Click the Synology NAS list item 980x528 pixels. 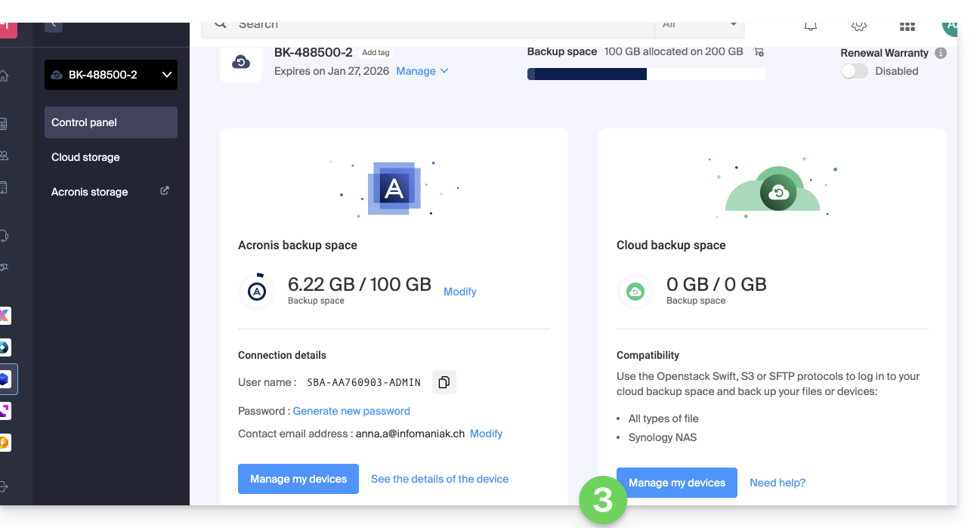[x=663, y=437]
